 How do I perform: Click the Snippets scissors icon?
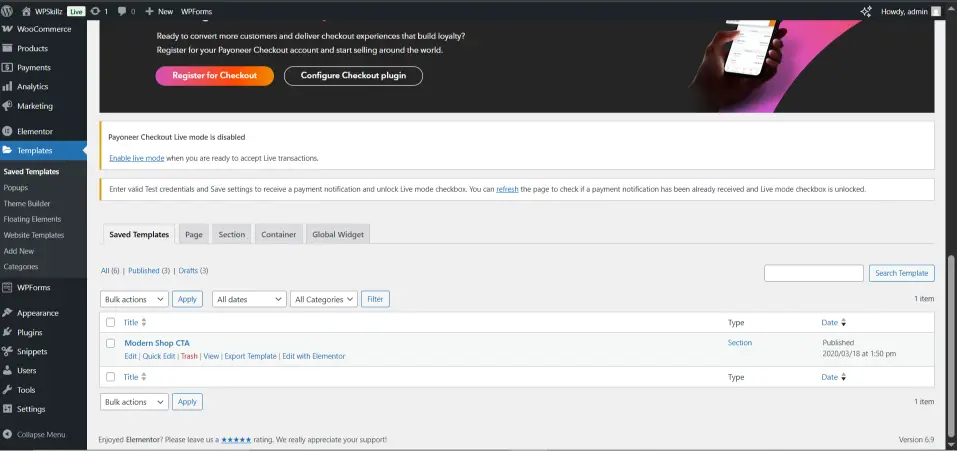pyautogui.click(x=7, y=352)
